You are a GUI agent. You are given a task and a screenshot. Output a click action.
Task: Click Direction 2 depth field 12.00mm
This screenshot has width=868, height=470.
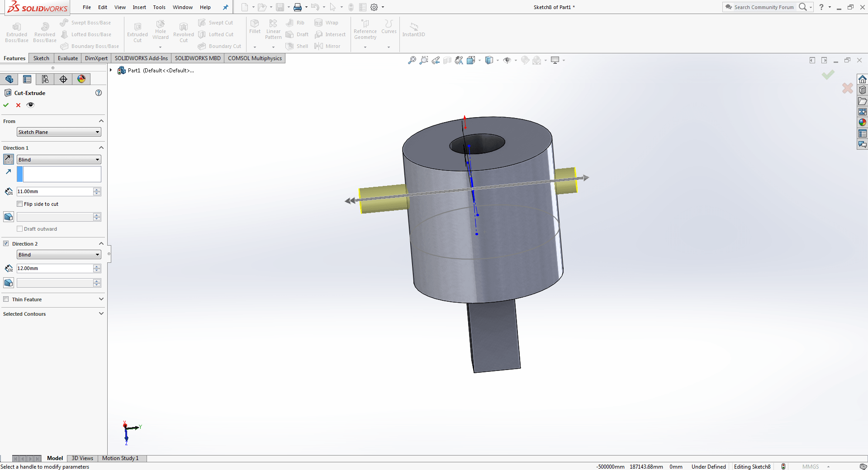(55, 268)
